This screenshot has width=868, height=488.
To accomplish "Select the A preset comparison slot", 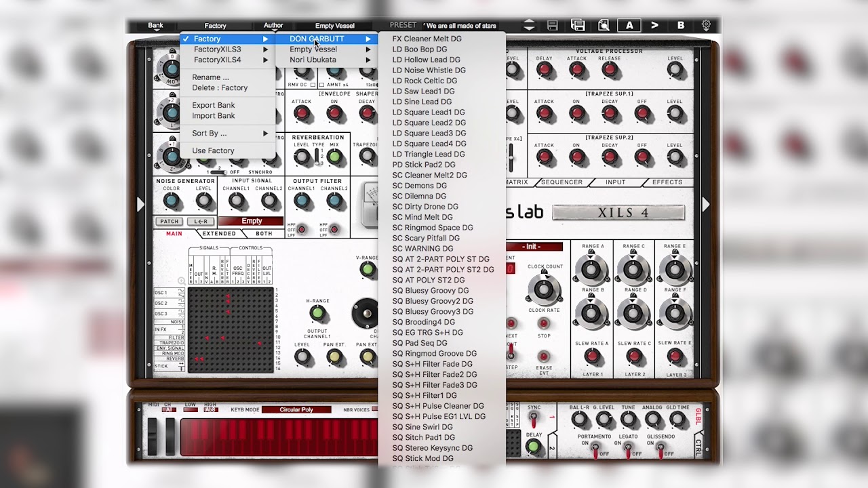I will pos(629,26).
